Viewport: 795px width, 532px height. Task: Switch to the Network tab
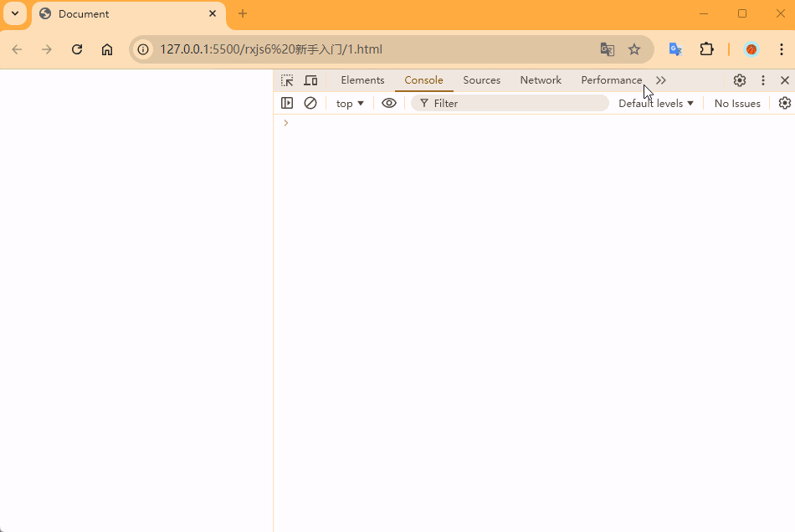[x=541, y=80]
